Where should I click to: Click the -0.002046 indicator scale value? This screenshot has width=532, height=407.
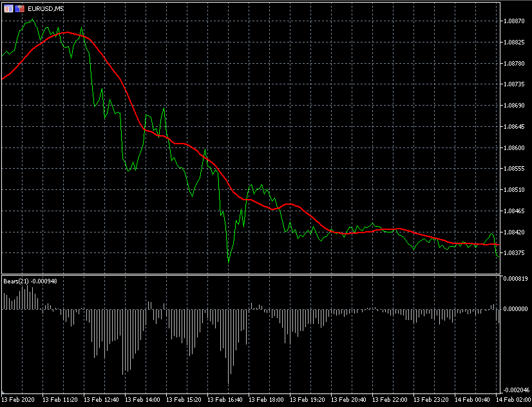pos(515,390)
